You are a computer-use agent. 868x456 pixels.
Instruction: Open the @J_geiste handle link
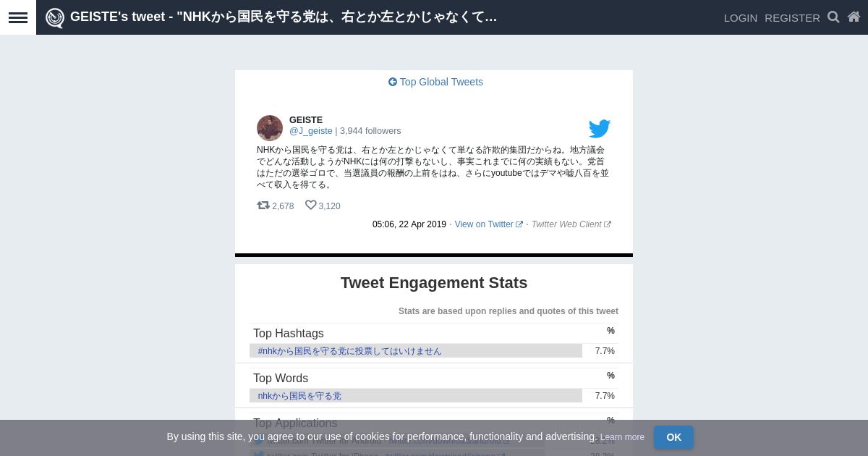[311, 131]
